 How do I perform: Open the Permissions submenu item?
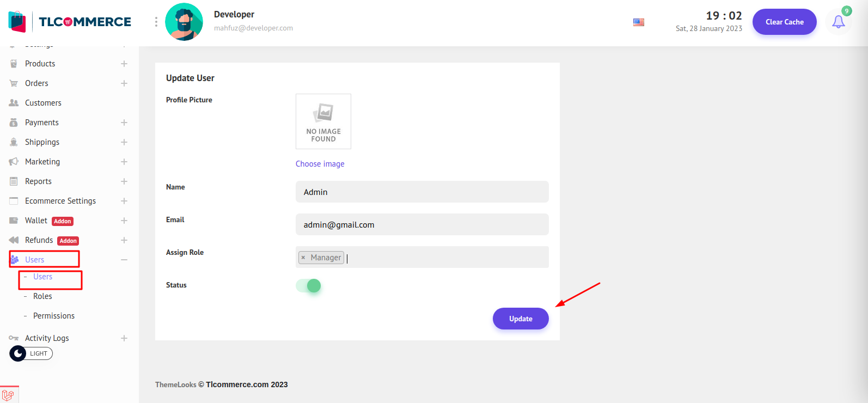click(54, 316)
